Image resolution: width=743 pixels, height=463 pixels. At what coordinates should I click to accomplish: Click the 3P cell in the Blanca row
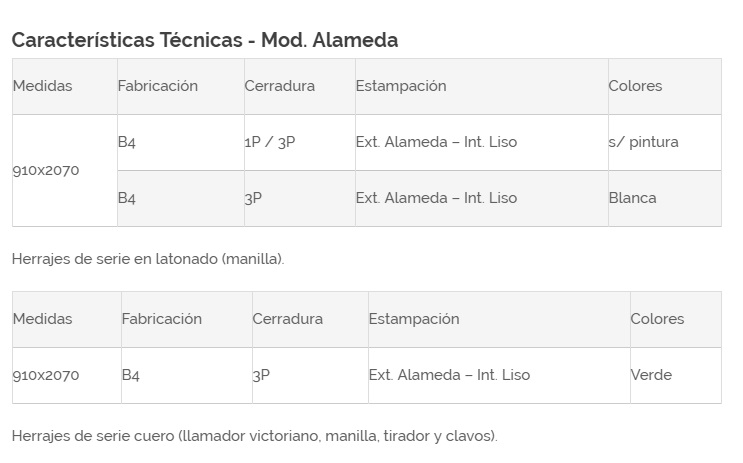coord(253,198)
